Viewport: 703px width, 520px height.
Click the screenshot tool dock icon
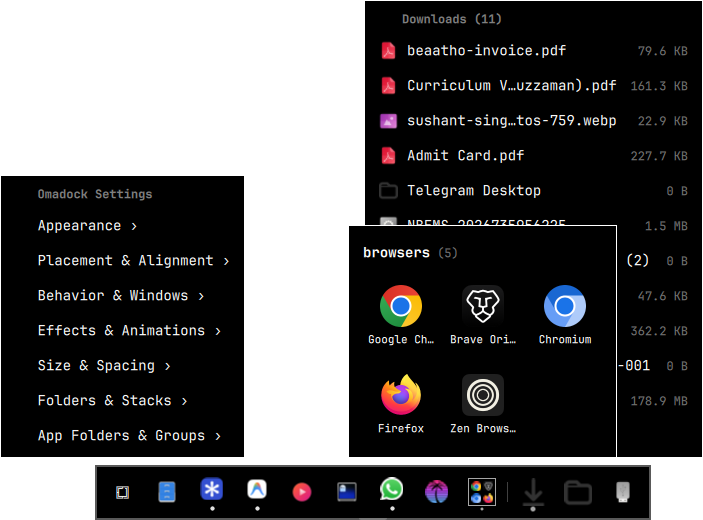point(122,492)
